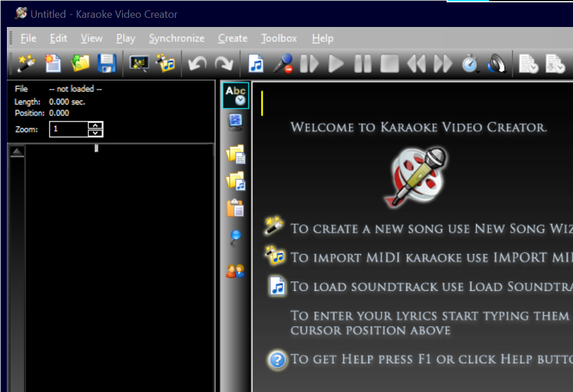The height and width of the screenshot is (392, 573).
Task: Click the clipboard paste sidebar icon
Action: click(235, 208)
